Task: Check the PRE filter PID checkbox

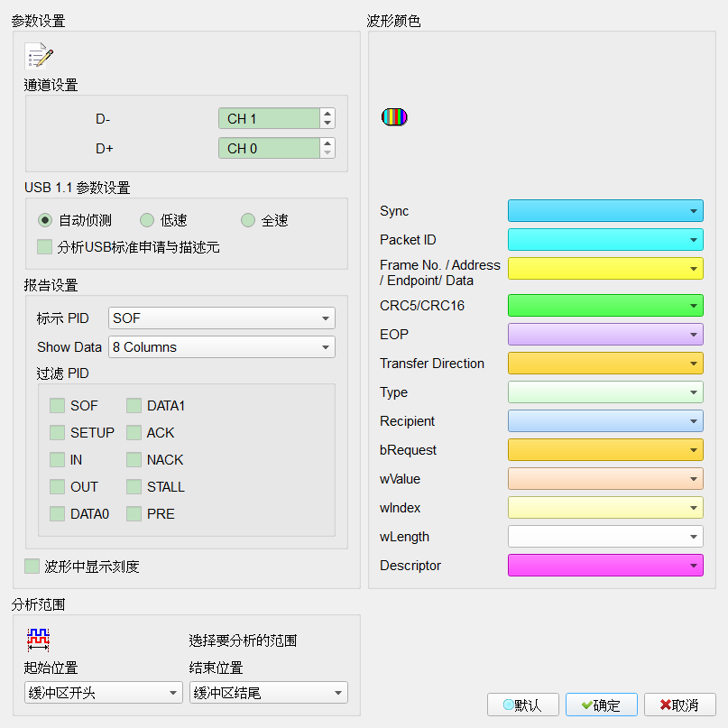Action: (134, 514)
